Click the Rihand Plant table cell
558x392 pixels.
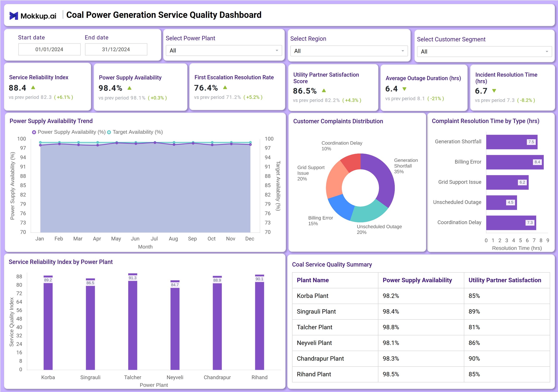(335, 374)
